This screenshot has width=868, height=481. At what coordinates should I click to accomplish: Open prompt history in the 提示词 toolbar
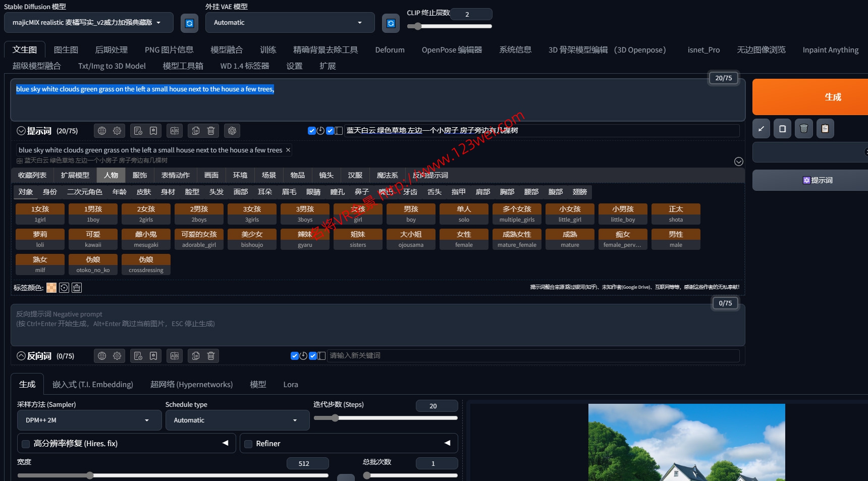[x=138, y=131]
